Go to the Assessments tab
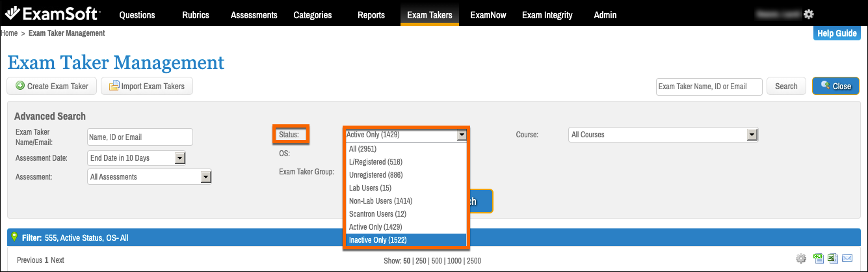Viewport: 868px width, 272px height. click(x=254, y=14)
